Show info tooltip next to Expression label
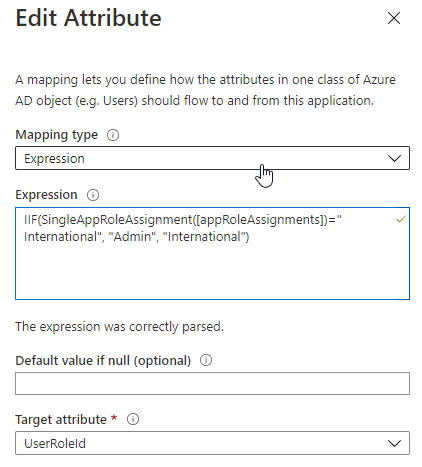 tap(93, 195)
